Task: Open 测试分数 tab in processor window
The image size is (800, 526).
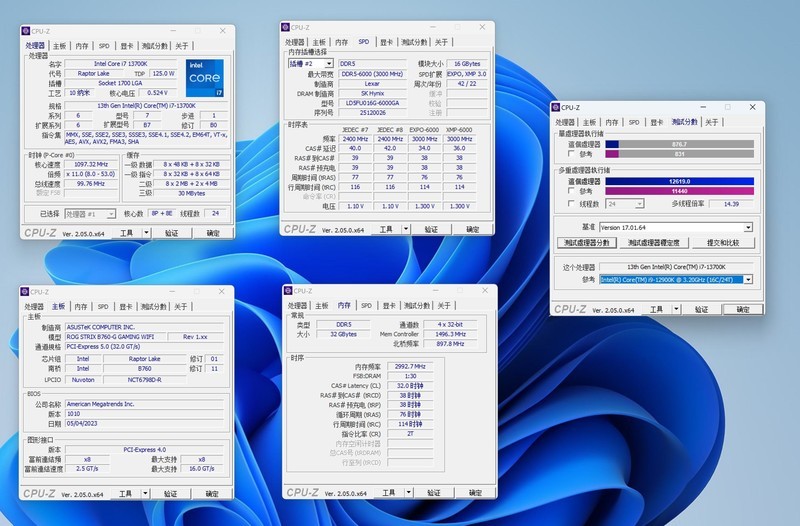Action: point(154,46)
